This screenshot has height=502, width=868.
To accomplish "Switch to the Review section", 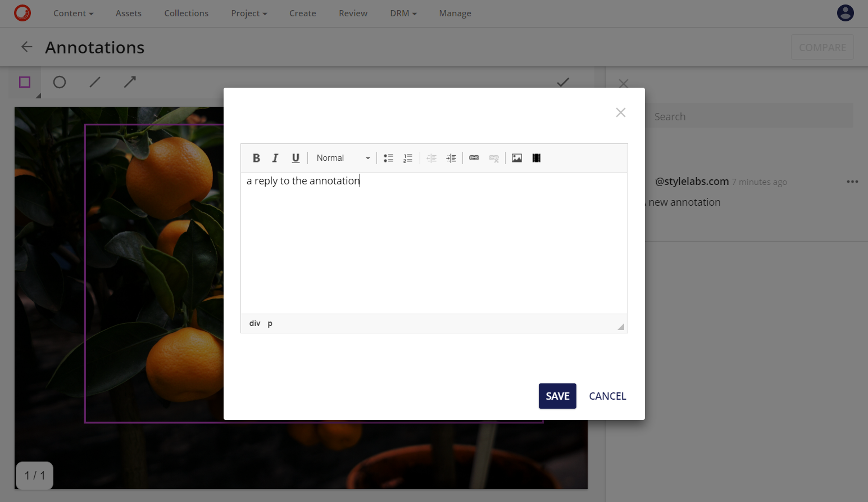I will point(353,13).
